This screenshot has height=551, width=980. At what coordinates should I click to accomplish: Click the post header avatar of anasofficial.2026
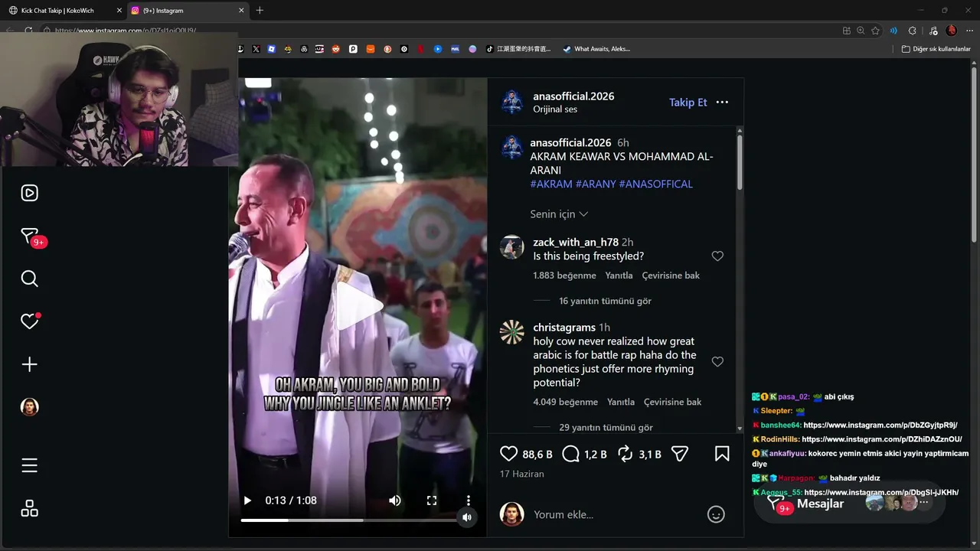click(x=511, y=102)
